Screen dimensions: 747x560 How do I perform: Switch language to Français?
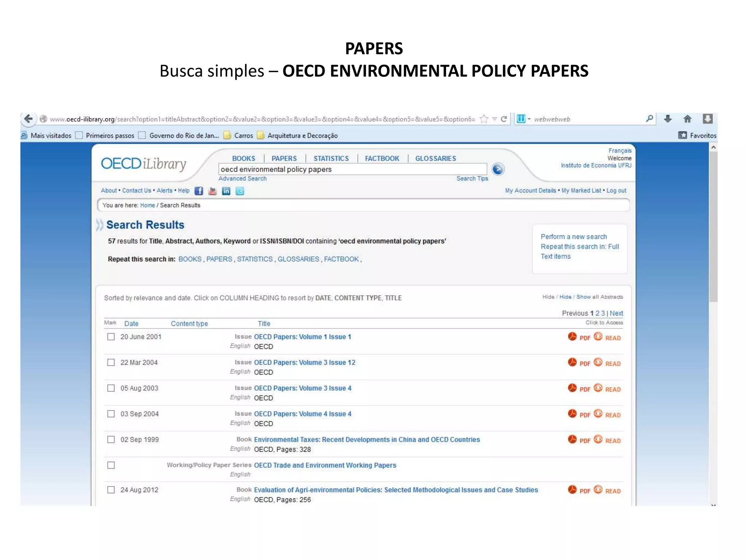pyautogui.click(x=620, y=151)
